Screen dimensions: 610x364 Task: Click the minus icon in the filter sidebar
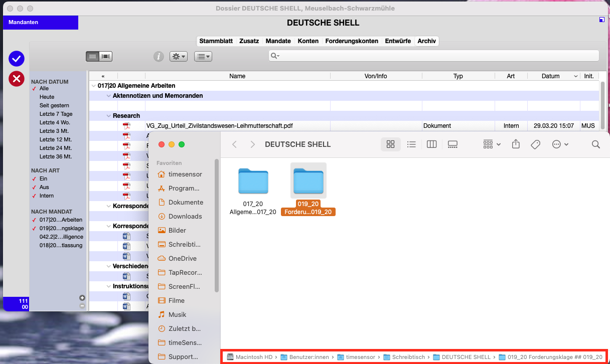[82, 305]
